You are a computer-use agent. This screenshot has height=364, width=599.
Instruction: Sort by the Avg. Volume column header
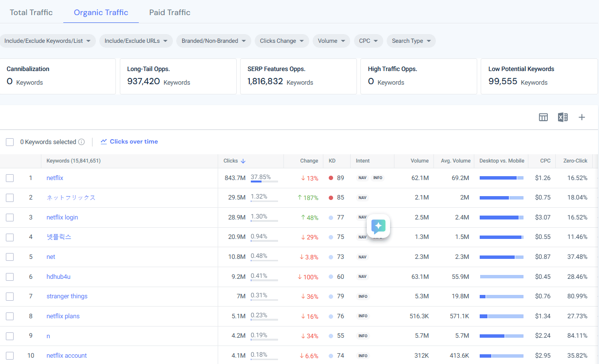[456, 161]
